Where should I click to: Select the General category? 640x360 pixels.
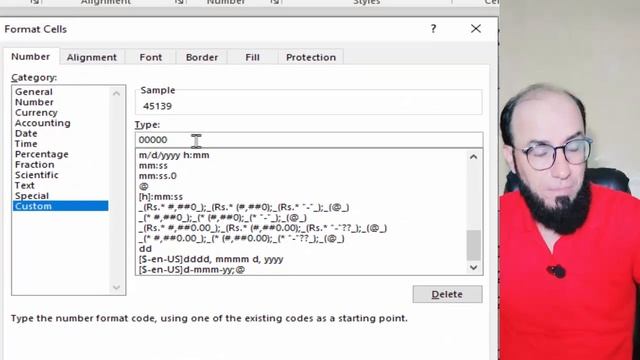(x=34, y=92)
